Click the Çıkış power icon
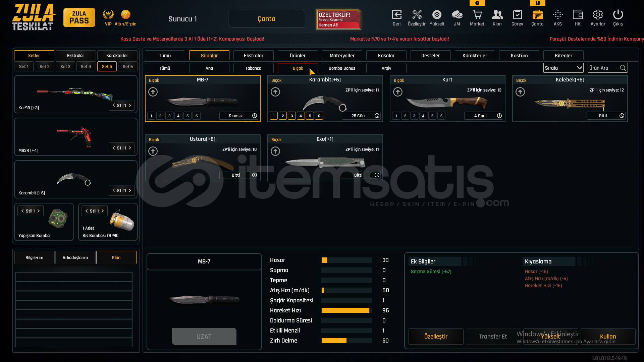The width and height of the screenshot is (644, 362). coord(618,15)
